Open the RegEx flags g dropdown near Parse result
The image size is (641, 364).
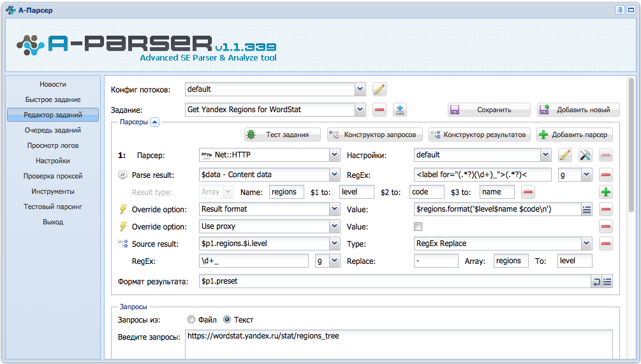587,175
